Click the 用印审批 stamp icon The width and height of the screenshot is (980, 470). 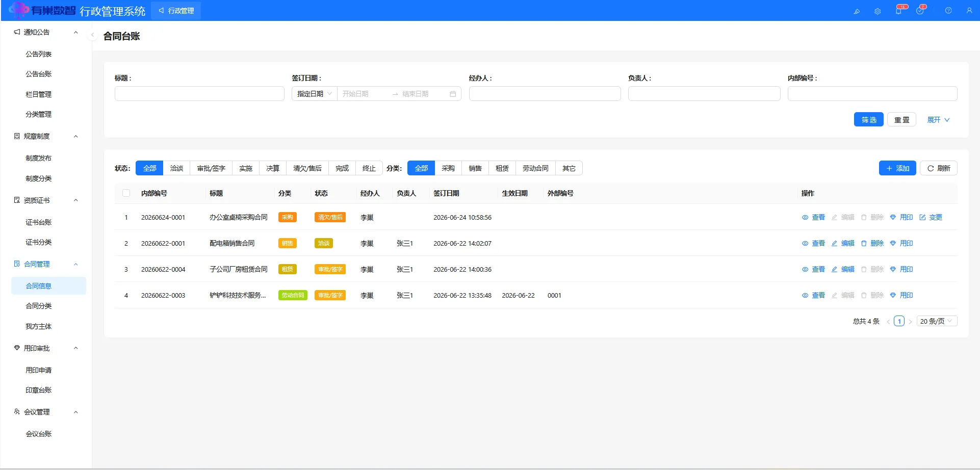[17, 348]
